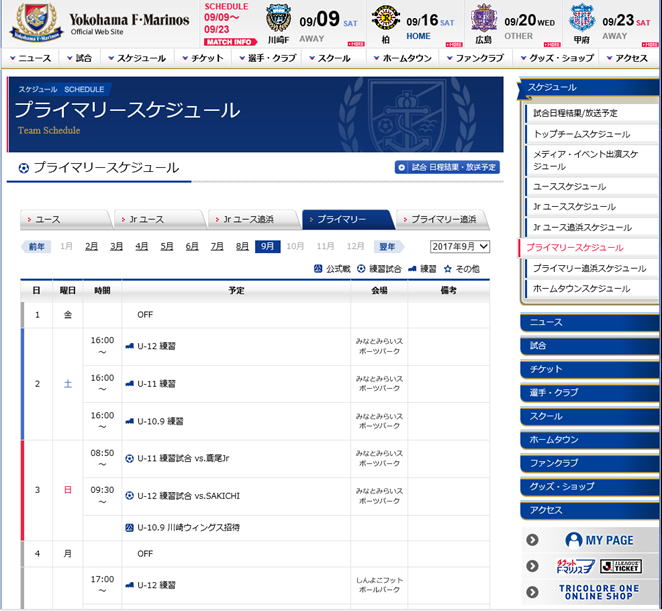The image size is (662, 611).
Task: Open MY PAGE banner
Action: point(590,540)
